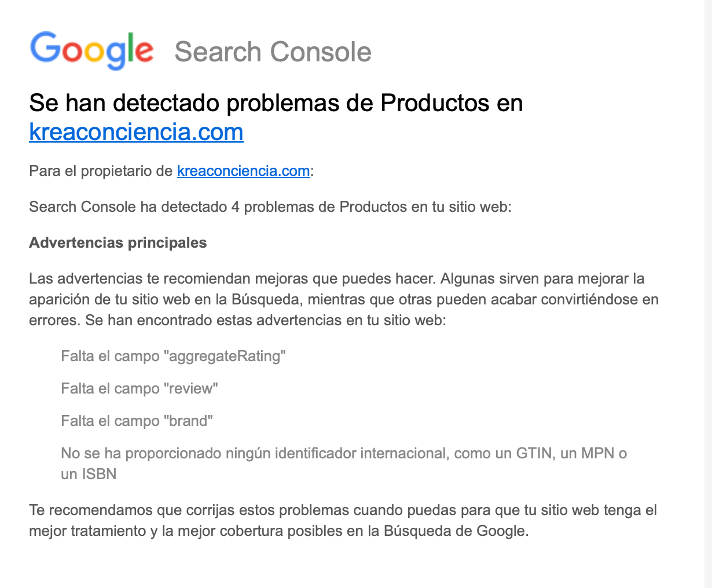Select the missing 'aggregateRating' field warning

coord(174,356)
